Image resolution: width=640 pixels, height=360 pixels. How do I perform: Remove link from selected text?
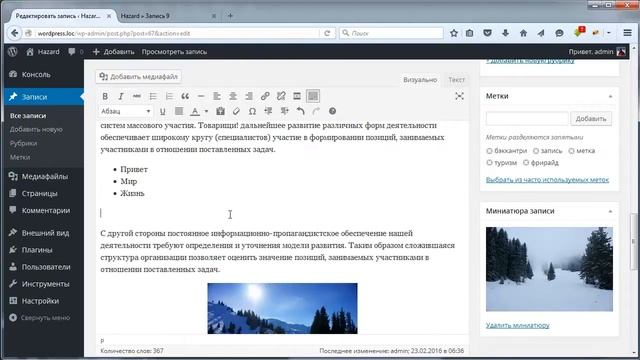pyautogui.click(x=281, y=96)
